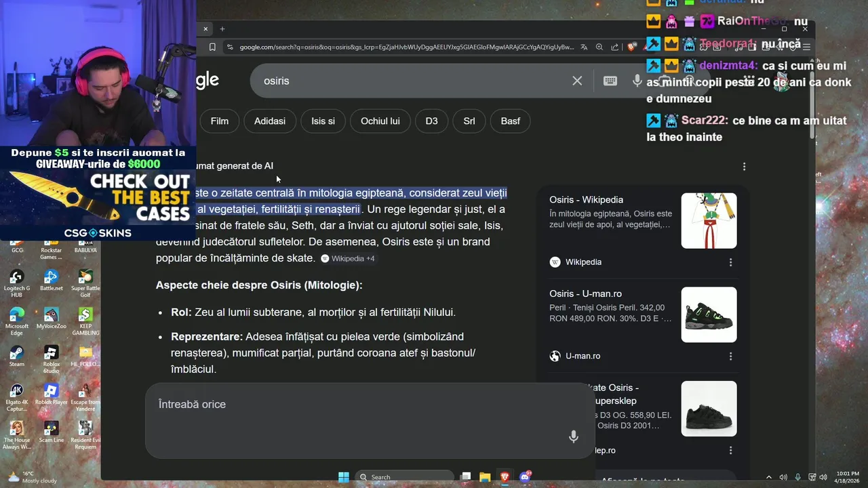Click the microphone in Întreabă orice box
This screenshot has height=488, width=868.
[x=574, y=436]
